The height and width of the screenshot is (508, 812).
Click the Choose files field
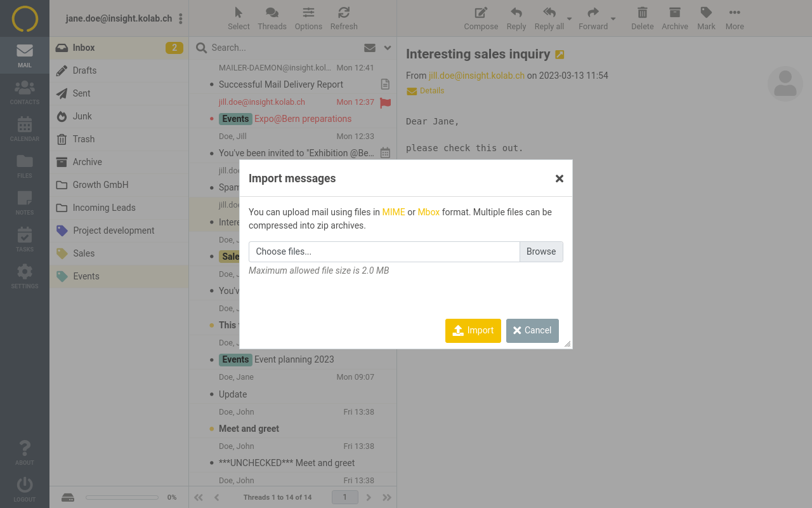(x=384, y=251)
